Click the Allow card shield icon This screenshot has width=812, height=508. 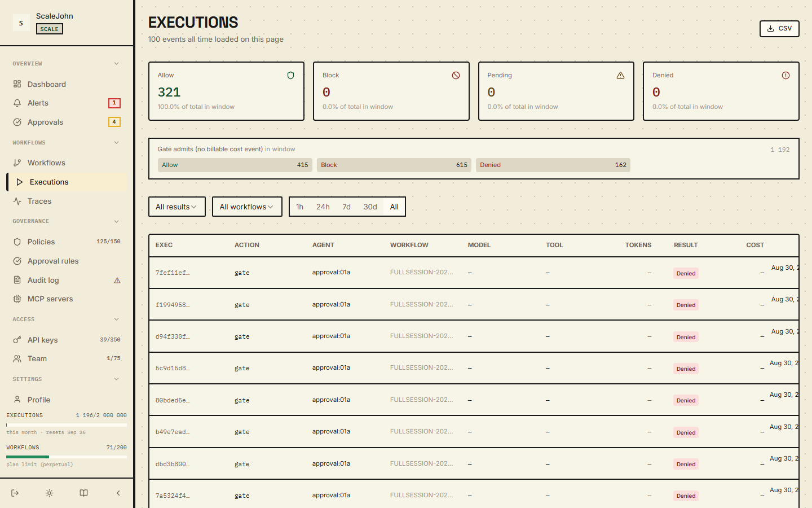(291, 75)
